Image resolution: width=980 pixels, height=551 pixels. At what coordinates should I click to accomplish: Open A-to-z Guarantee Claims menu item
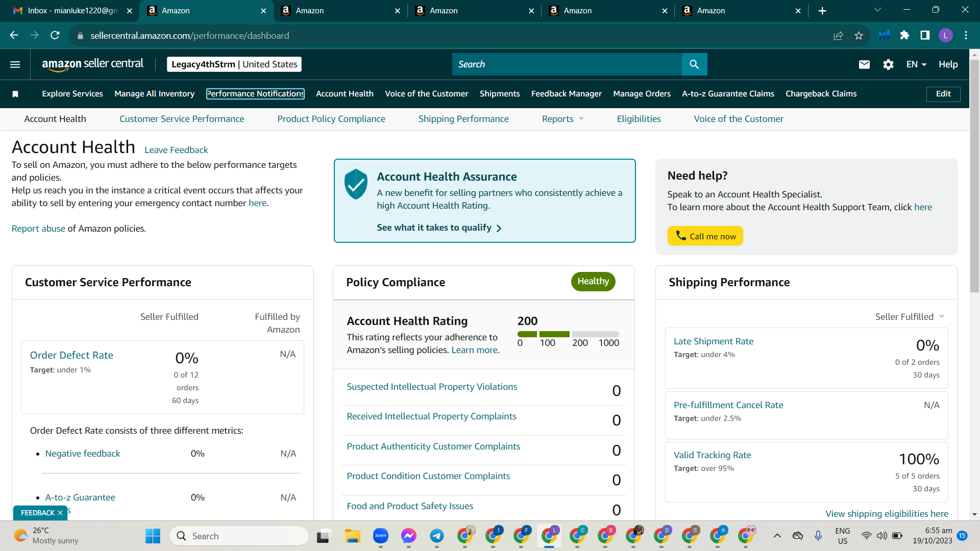[728, 94]
